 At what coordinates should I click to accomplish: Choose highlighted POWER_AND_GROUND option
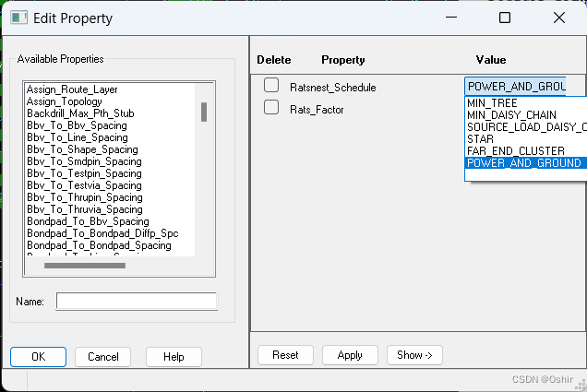pos(524,163)
